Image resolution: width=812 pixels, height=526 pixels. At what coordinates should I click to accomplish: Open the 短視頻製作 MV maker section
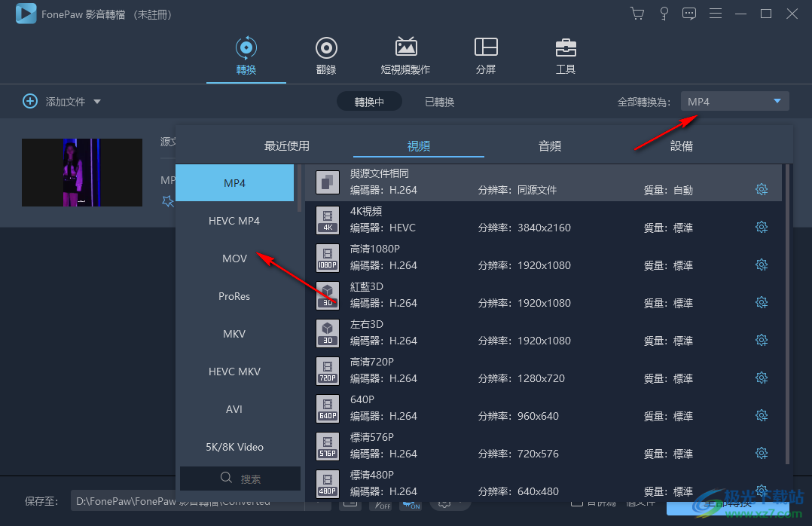(405, 56)
